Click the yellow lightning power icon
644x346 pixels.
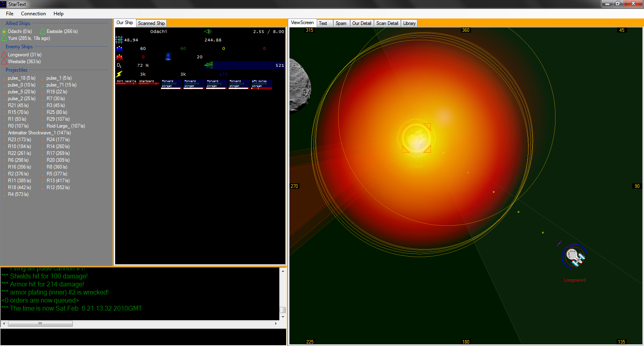tap(119, 74)
